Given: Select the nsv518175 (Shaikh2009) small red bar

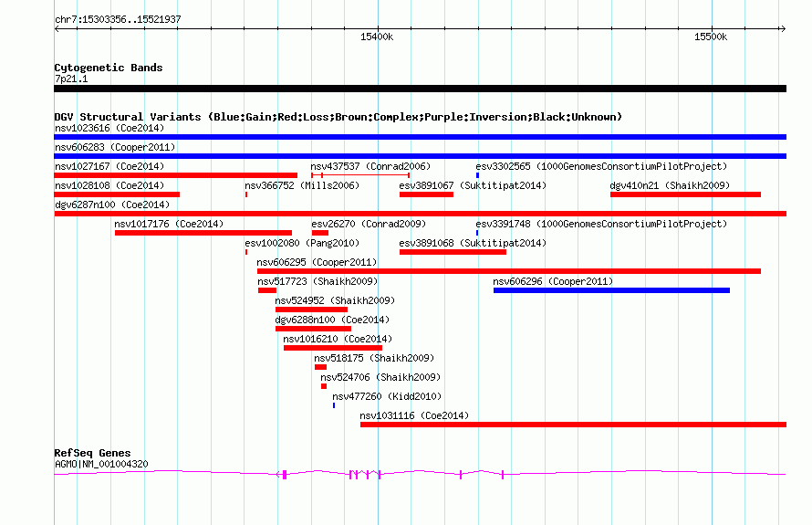Looking at the screenshot, I should [x=320, y=367].
